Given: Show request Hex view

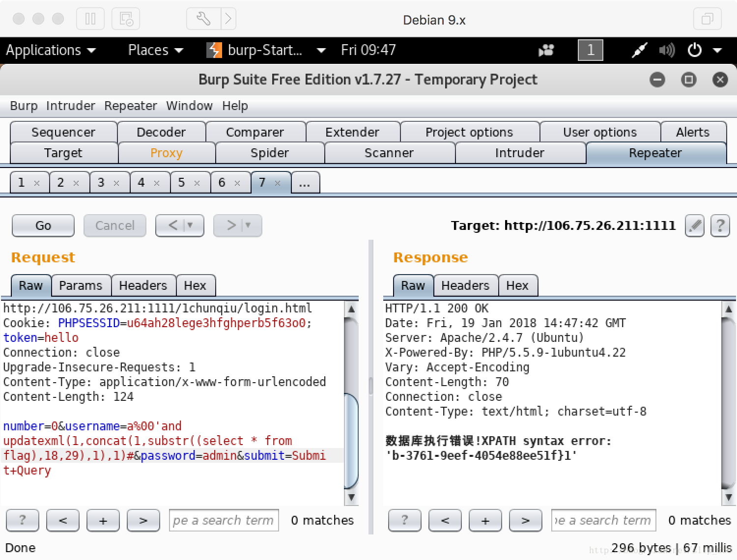Looking at the screenshot, I should (195, 285).
